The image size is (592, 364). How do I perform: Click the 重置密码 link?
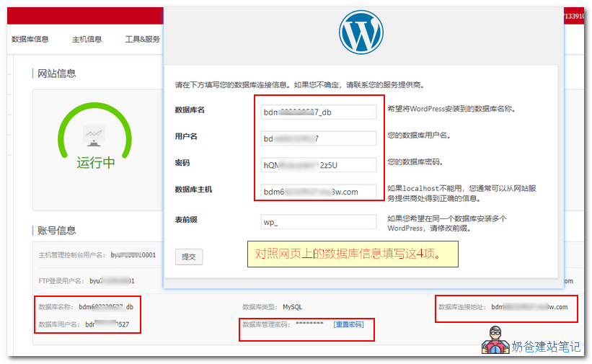(x=348, y=324)
